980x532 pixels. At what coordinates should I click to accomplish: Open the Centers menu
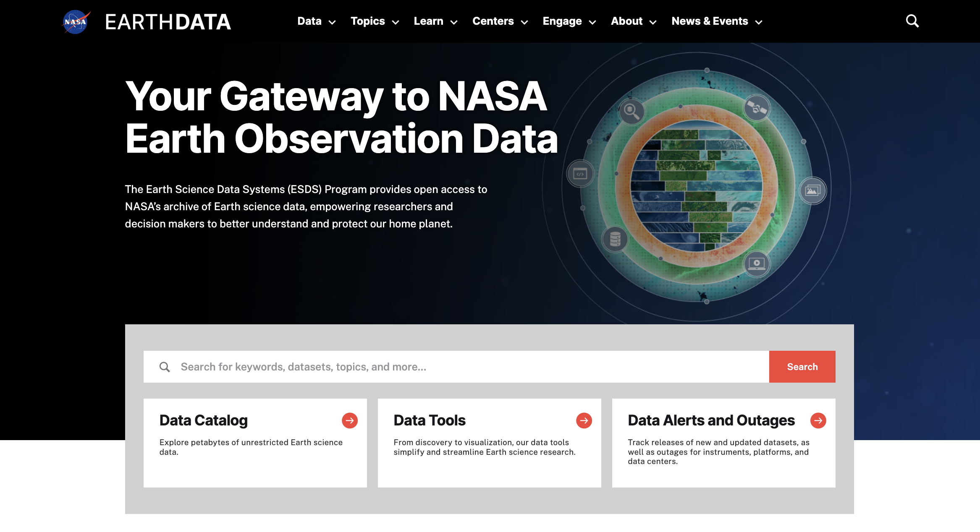pyautogui.click(x=493, y=21)
